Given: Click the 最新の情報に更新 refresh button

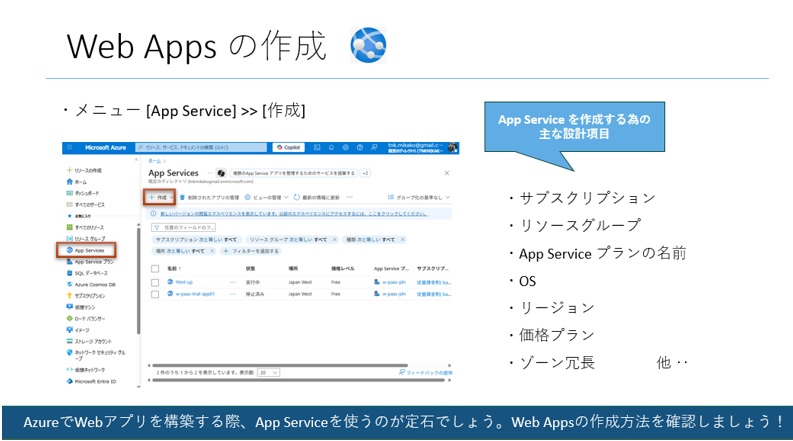Looking at the screenshot, I should click(317, 197).
